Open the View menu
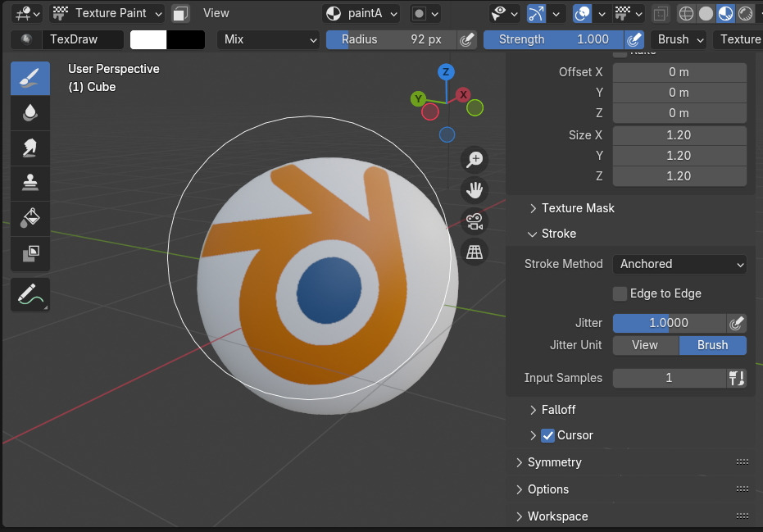Screen dimensions: 763x532 coord(216,13)
